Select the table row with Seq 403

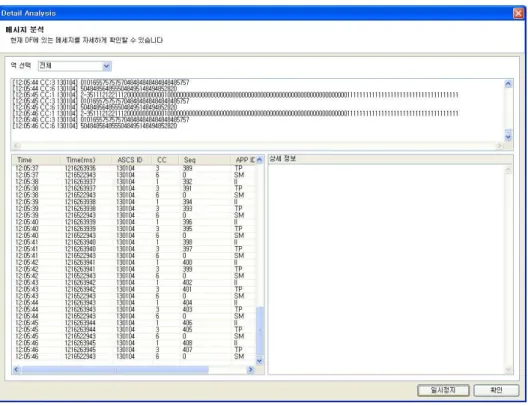click(x=134, y=309)
